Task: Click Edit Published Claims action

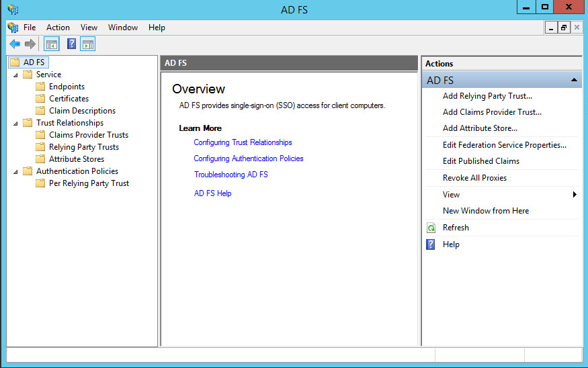Action: pyautogui.click(x=481, y=161)
